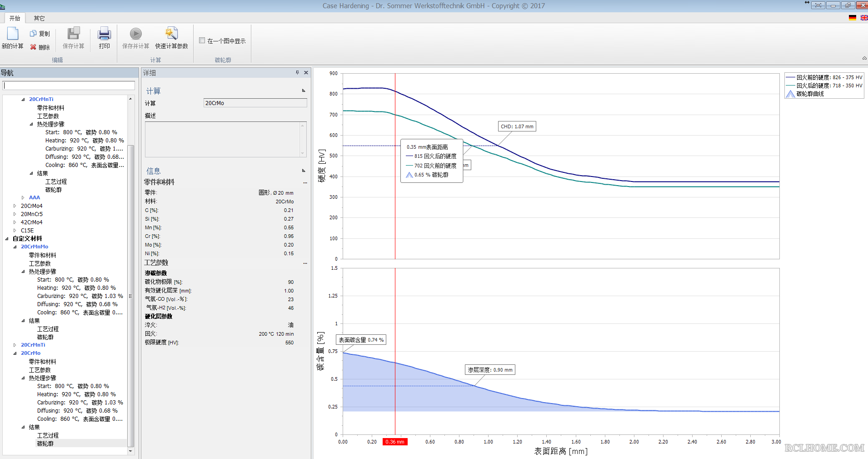The height and width of the screenshot is (459, 868).
Task: Click the 新的计算 new calculation icon
Action: tap(13, 33)
